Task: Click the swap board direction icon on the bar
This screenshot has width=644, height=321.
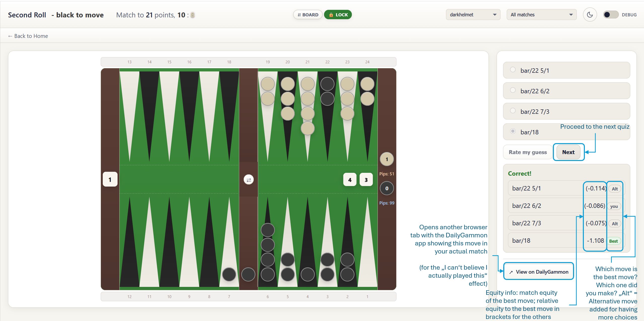Action: (x=248, y=180)
